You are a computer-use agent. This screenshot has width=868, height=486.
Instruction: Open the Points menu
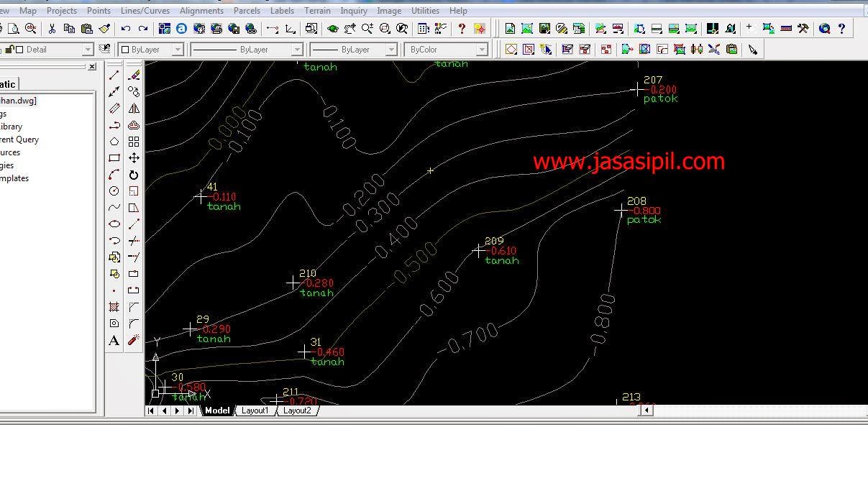tap(99, 11)
